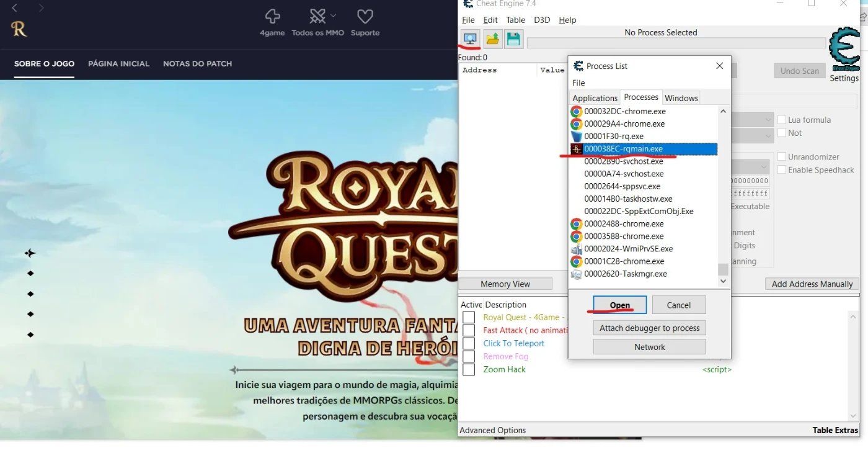Screen dimensions: 868x476
Task: Open the SOBRE O JOGO tab
Action: [44, 63]
